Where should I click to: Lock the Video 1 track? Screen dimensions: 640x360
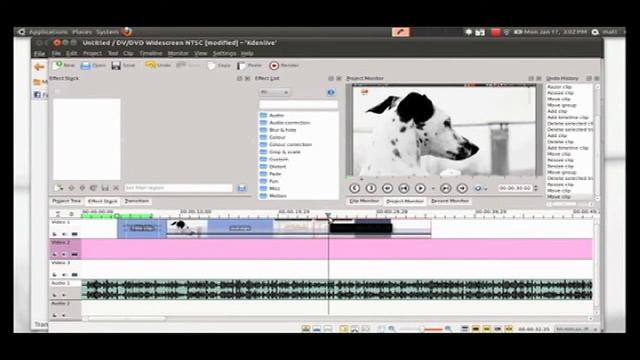(x=54, y=234)
